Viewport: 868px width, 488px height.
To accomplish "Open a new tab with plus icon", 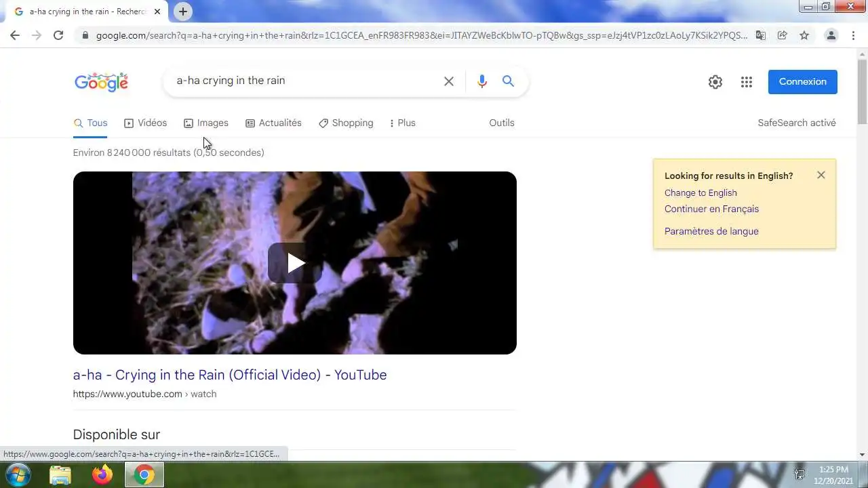I will 183,12.
